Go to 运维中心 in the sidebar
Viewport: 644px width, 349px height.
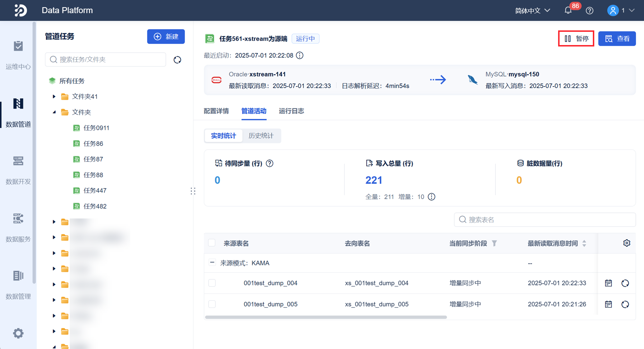[18, 55]
